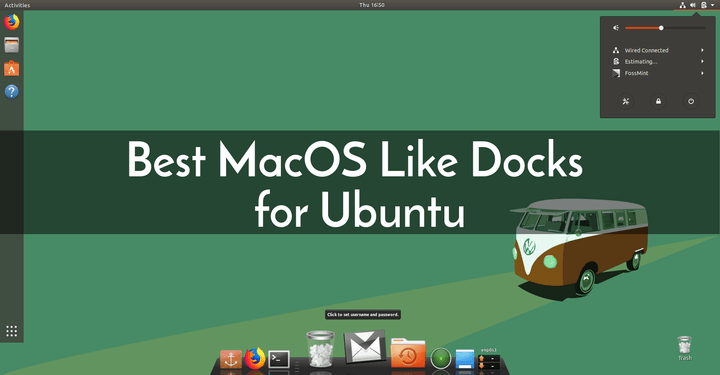
Task: Open the trash can in bottom dock
Action: coord(321,349)
